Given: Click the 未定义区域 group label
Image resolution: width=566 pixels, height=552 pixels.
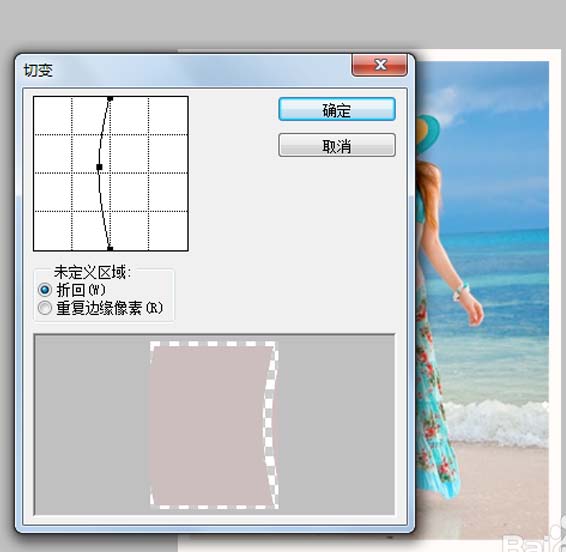Looking at the screenshot, I should click(92, 273).
